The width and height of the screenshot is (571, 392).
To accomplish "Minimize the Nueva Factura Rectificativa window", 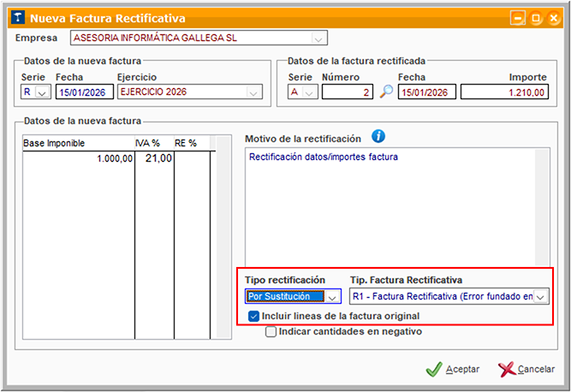I will [x=517, y=17].
